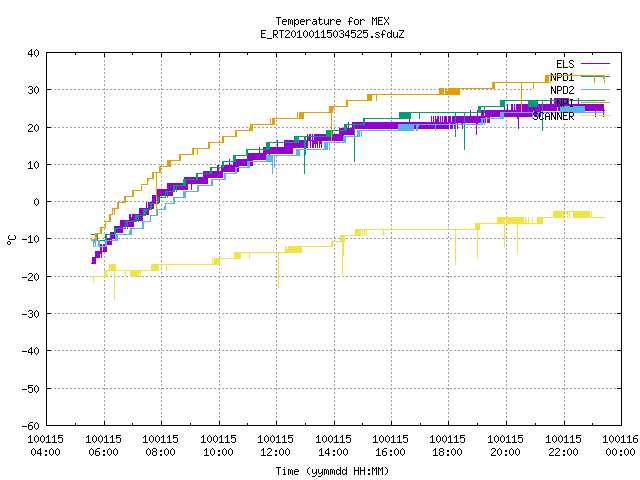Screen dimensions: 640x480
Task: Click the y-axis value -60
Action: point(31,426)
